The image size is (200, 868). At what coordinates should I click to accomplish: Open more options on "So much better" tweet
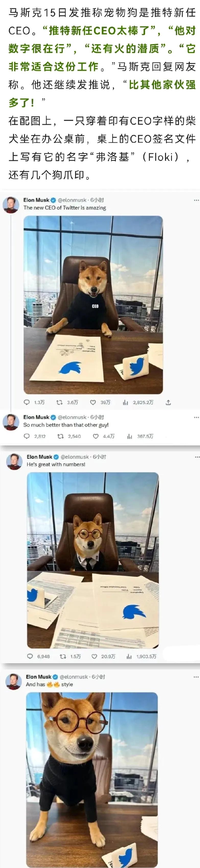tap(196, 417)
